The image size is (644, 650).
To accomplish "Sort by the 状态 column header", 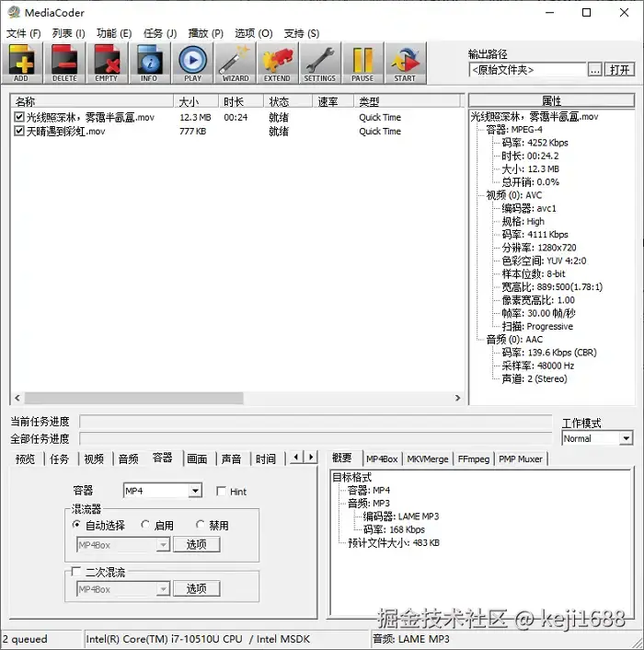I will (288, 101).
